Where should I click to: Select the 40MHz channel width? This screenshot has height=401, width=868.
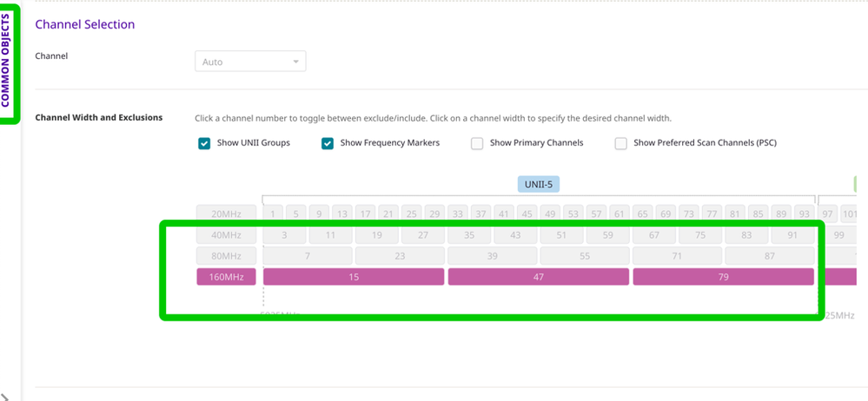click(x=226, y=234)
